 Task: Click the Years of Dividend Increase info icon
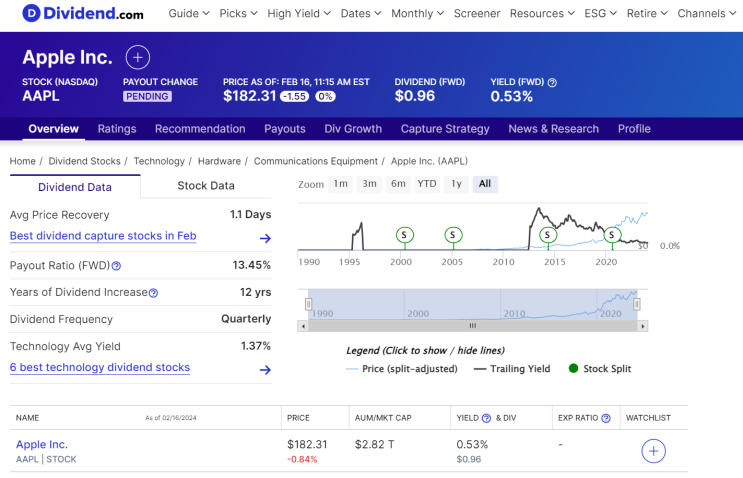click(153, 293)
